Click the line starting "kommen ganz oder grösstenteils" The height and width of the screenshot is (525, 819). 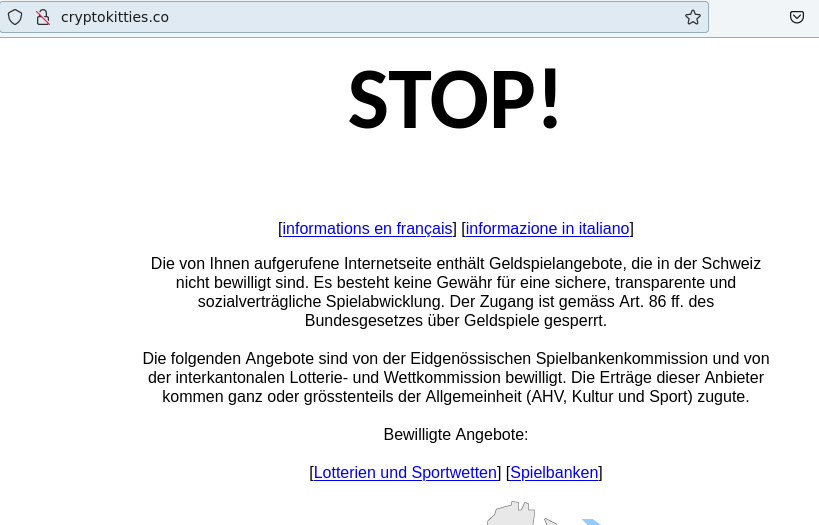pos(456,397)
